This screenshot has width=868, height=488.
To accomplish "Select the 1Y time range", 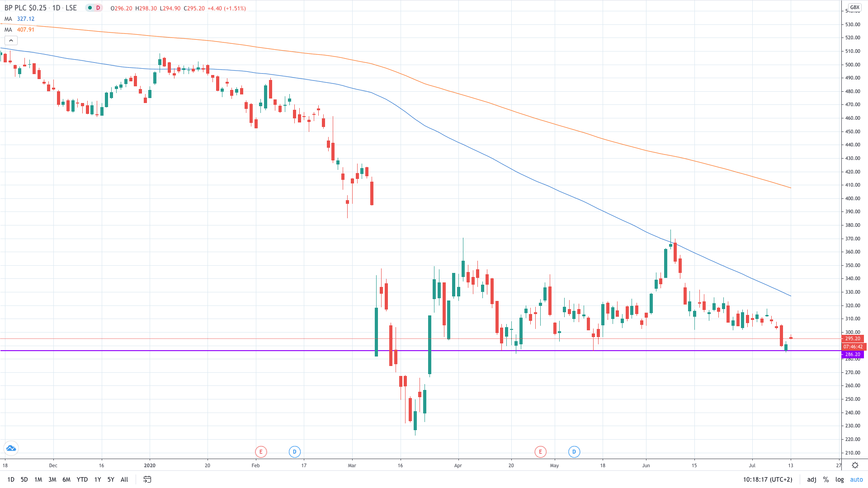I will pyautogui.click(x=98, y=479).
